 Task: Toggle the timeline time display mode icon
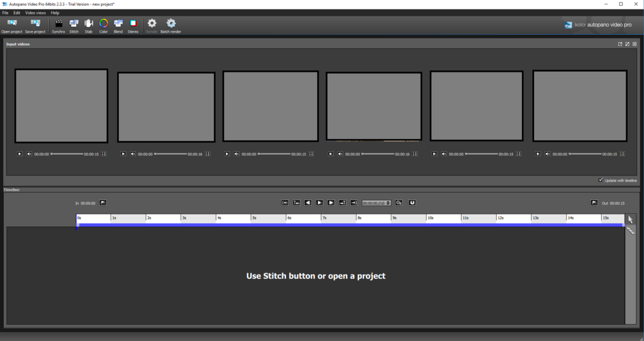click(x=399, y=203)
